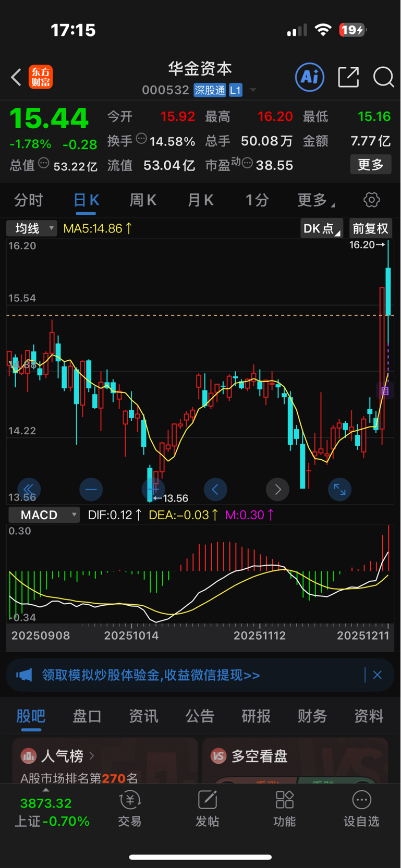Image resolution: width=401 pixels, height=868 pixels.
Task: Switch to 月K tab
Action: tap(200, 200)
